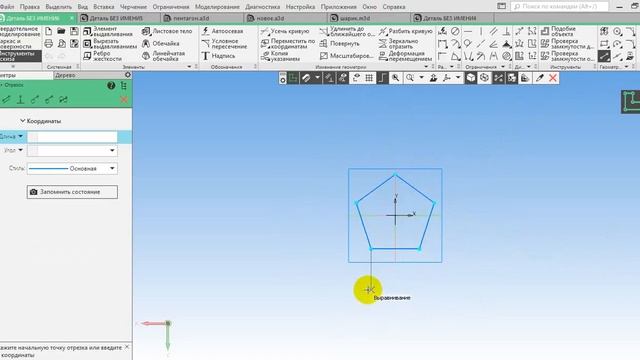
Task: Open the zoom options dropdown arrow
Action: [x=421, y=78]
